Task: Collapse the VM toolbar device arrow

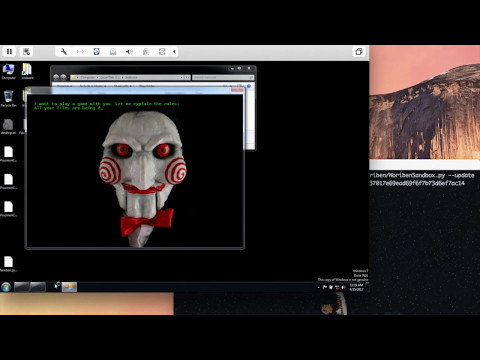Action: coord(174,52)
